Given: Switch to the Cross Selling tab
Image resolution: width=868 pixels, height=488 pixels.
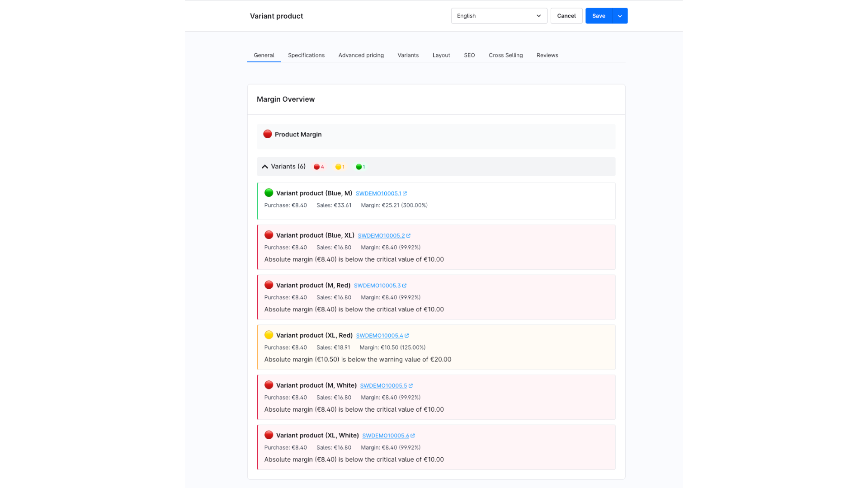Looking at the screenshot, I should 505,55.
